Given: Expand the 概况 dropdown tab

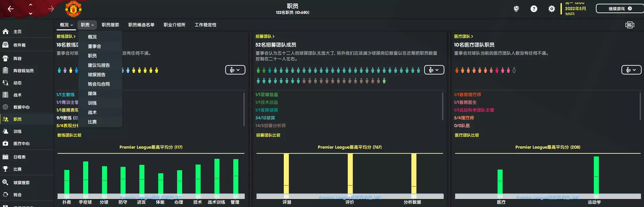Looking at the screenshot, I should pos(66,25).
